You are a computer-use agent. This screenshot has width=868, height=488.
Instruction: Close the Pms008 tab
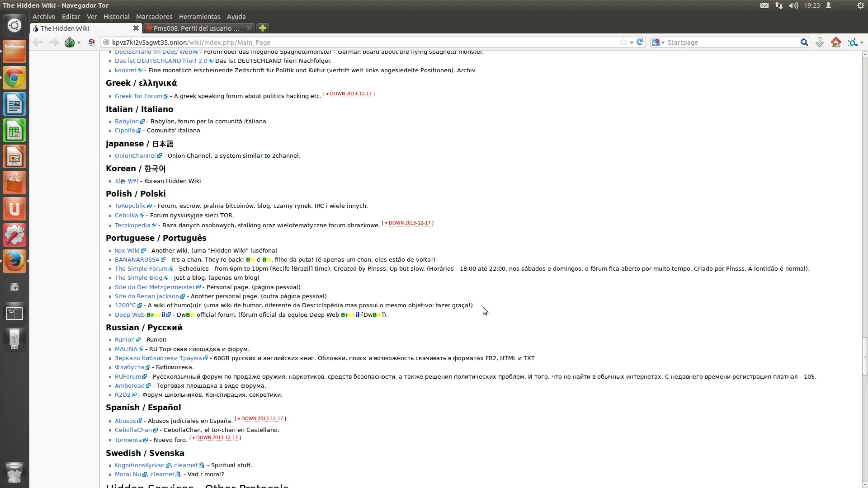coord(249,28)
